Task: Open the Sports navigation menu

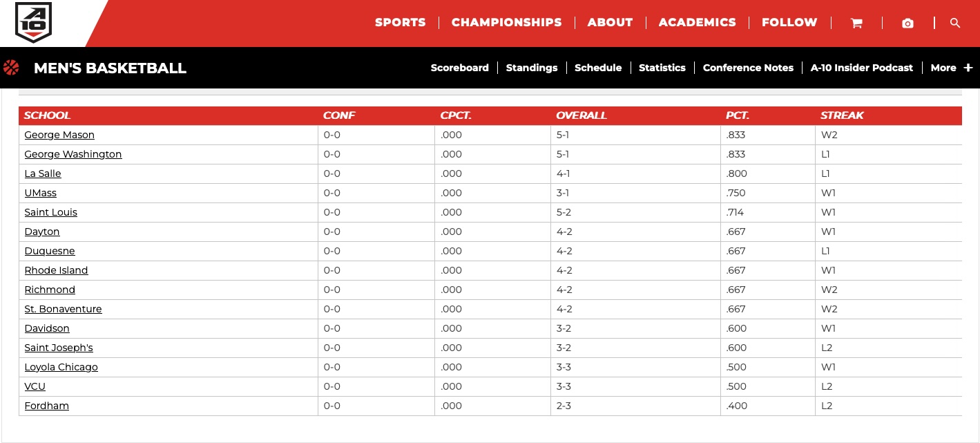Action: tap(400, 23)
